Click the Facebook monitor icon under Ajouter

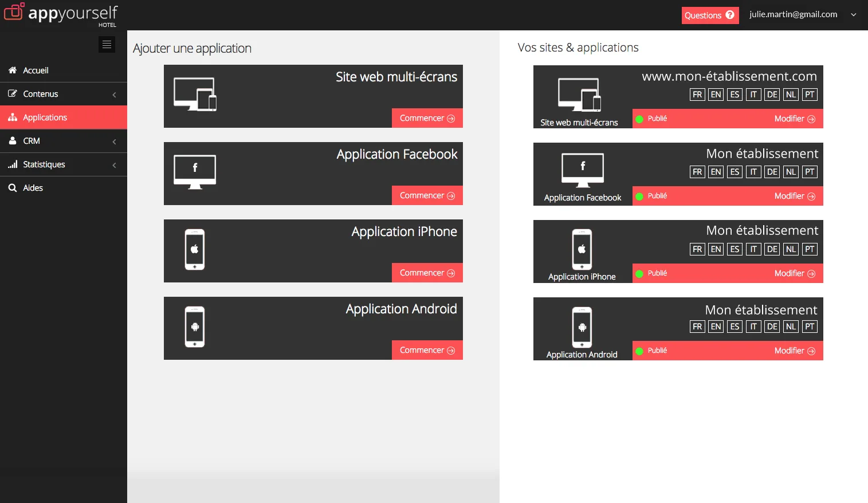tap(195, 172)
